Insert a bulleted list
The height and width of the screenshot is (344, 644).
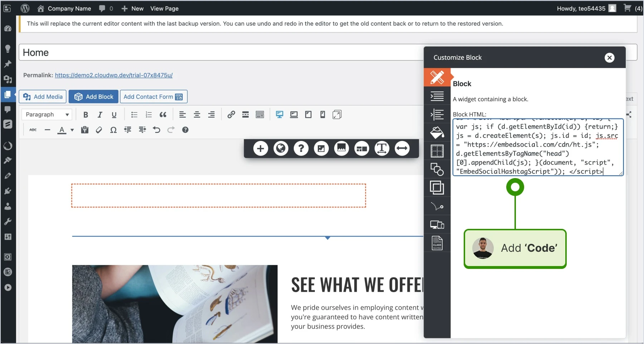[134, 114]
